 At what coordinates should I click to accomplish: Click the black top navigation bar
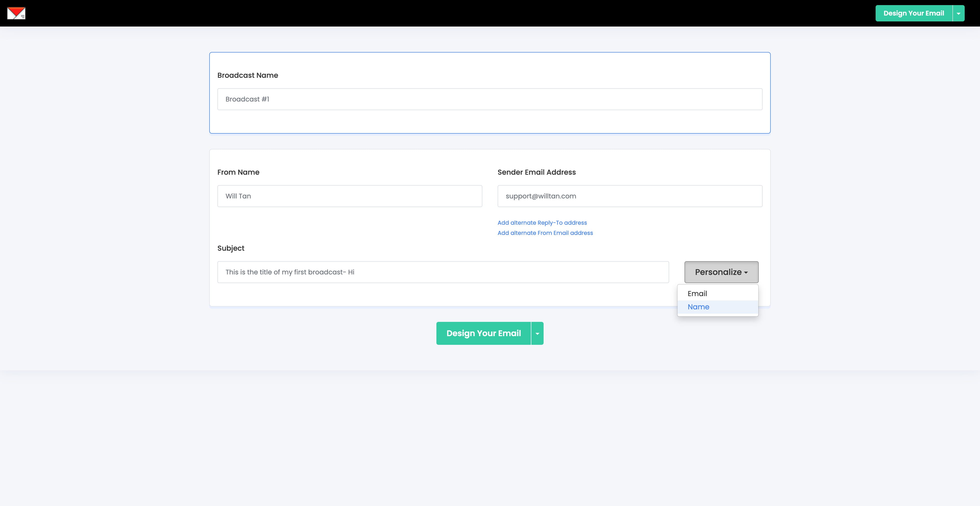tap(457, 13)
